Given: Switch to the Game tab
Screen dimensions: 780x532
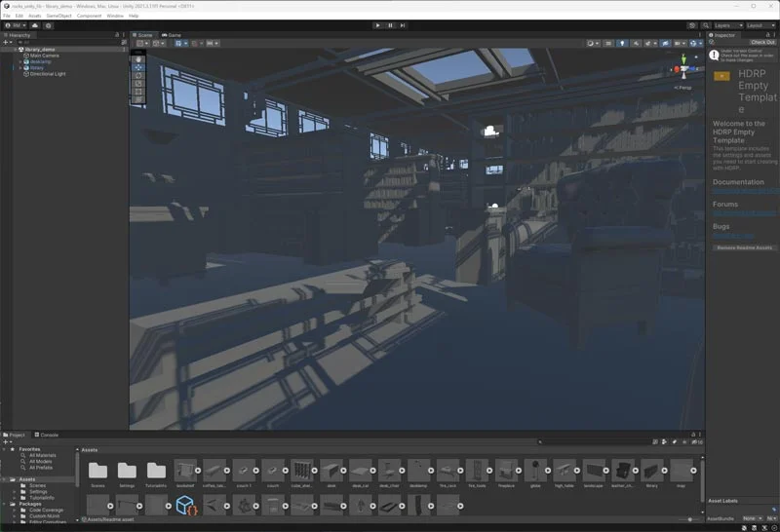Looking at the screenshot, I should pyautogui.click(x=173, y=35).
